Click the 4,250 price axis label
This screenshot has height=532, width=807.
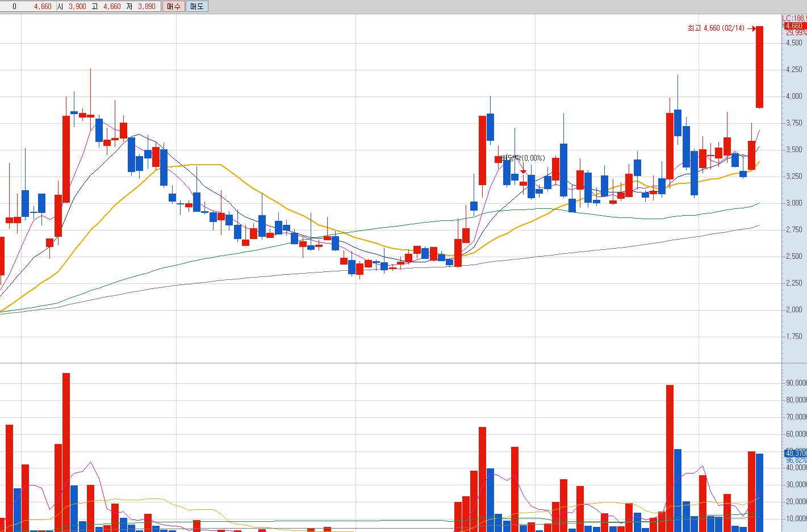pyautogui.click(x=795, y=69)
